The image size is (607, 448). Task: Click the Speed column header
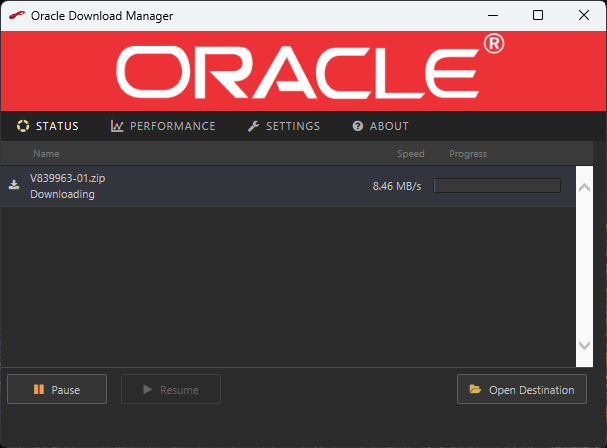click(x=411, y=154)
